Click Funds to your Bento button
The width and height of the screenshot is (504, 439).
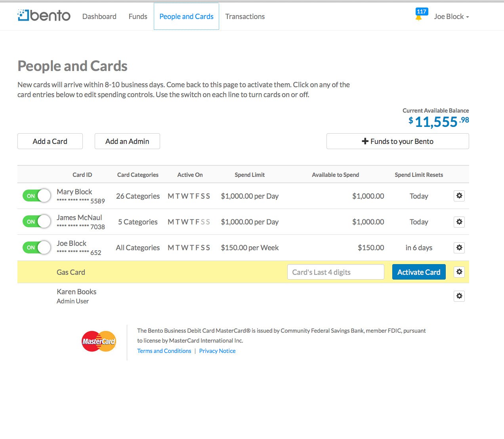click(397, 141)
